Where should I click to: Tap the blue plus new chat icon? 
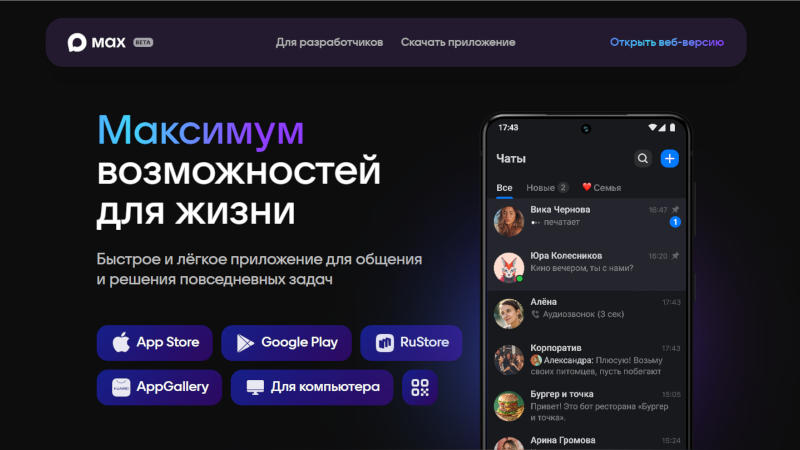point(670,158)
